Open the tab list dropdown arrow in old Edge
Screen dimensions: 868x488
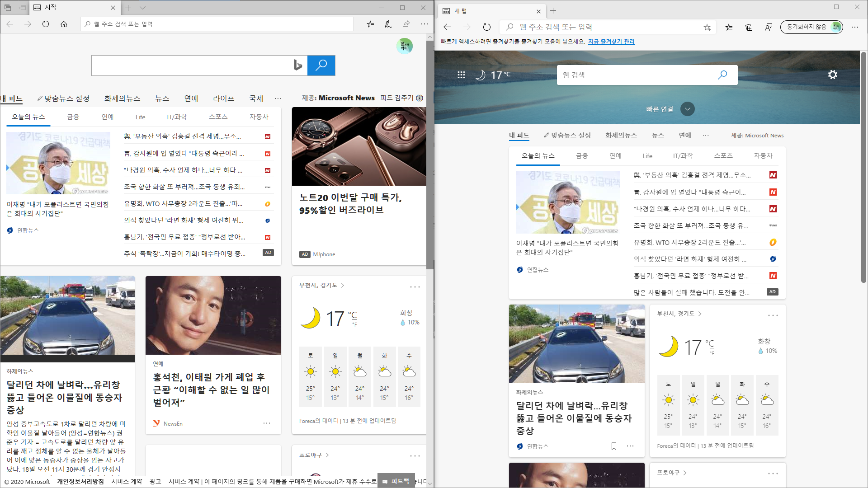(x=142, y=8)
